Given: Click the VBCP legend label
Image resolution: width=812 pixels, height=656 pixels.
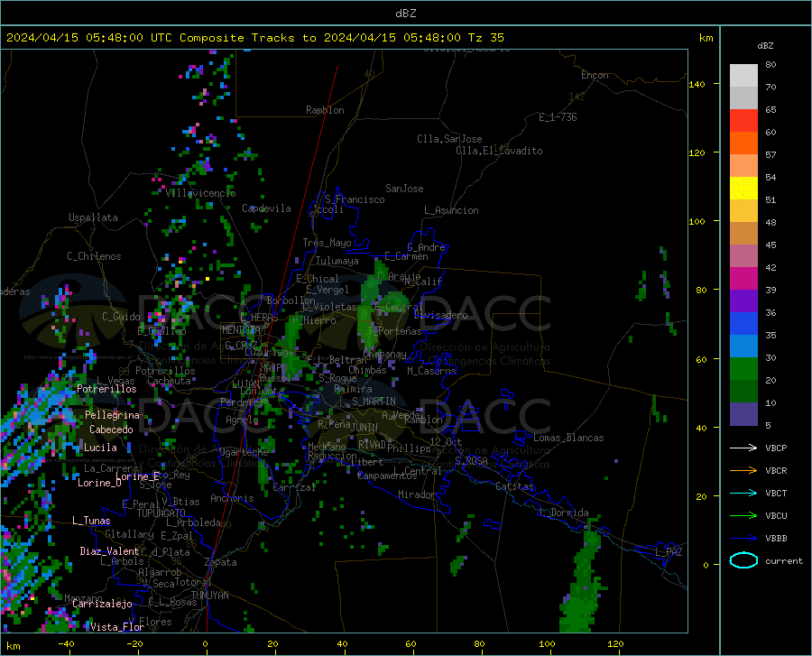Looking at the screenshot, I should [776, 448].
